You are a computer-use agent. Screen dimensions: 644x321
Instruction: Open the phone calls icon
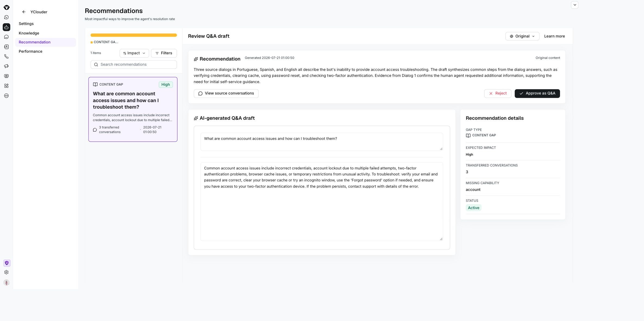[6, 56]
